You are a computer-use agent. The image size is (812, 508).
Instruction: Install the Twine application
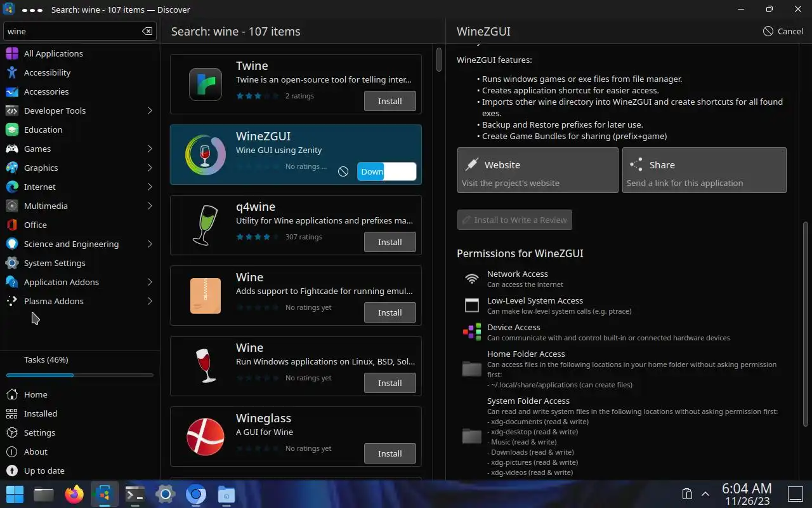[390, 101]
